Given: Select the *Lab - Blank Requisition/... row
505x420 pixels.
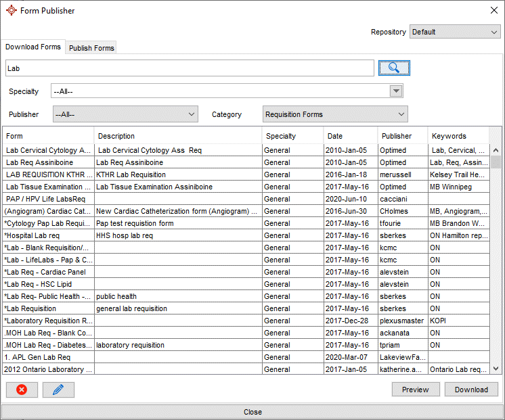Looking at the screenshot, I should click(246, 248).
